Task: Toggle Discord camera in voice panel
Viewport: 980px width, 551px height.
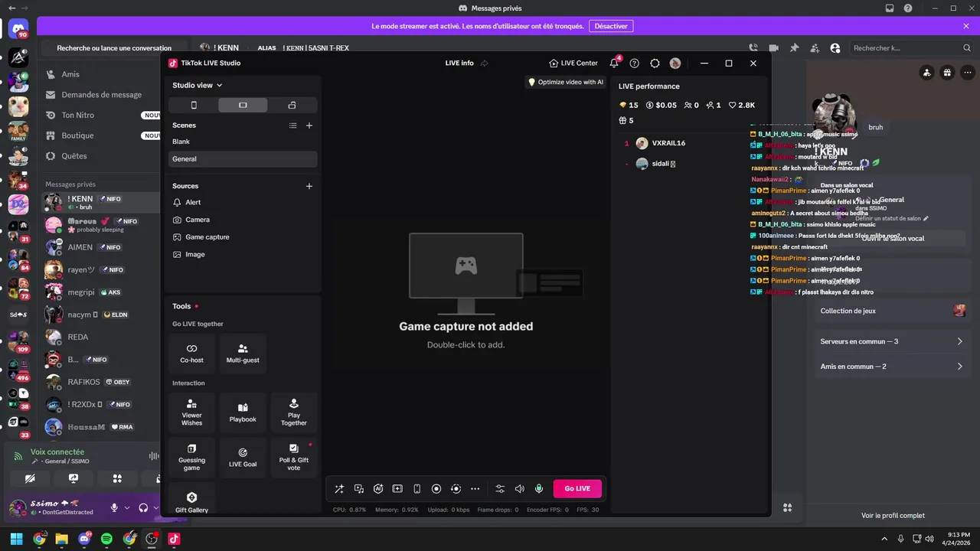Action: [x=29, y=478]
